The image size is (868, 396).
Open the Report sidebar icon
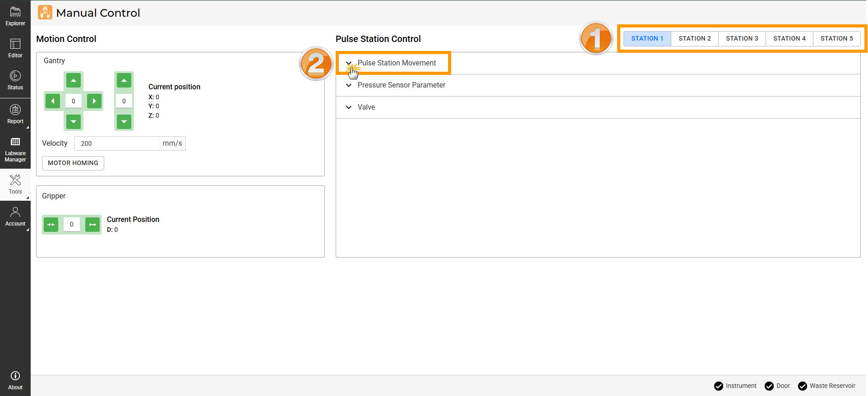tap(15, 114)
